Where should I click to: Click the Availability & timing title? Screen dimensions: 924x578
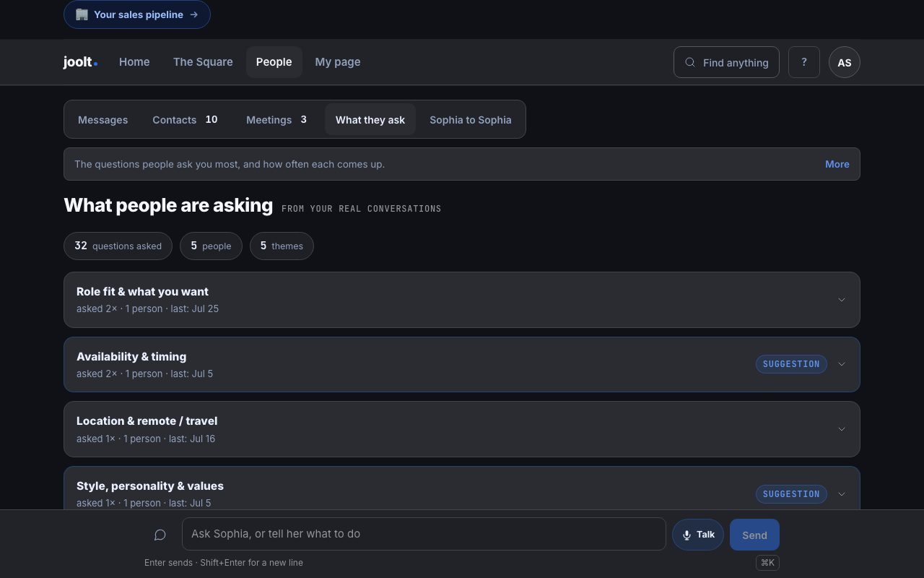click(131, 357)
